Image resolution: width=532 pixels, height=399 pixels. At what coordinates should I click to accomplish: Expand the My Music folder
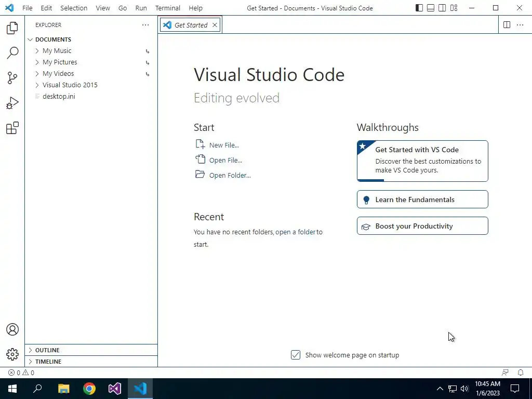pyautogui.click(x=37, y=51)
